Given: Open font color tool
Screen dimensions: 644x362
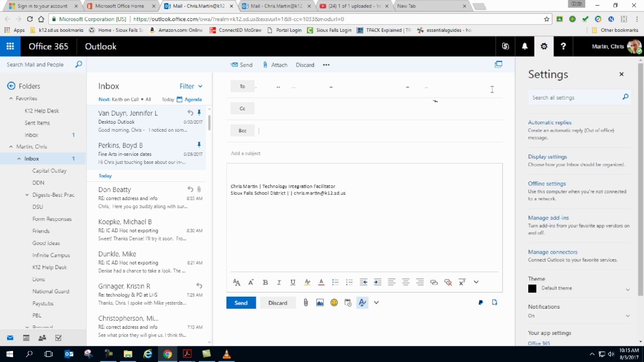Looking at the screenshot, I should (x=321, y=282).
